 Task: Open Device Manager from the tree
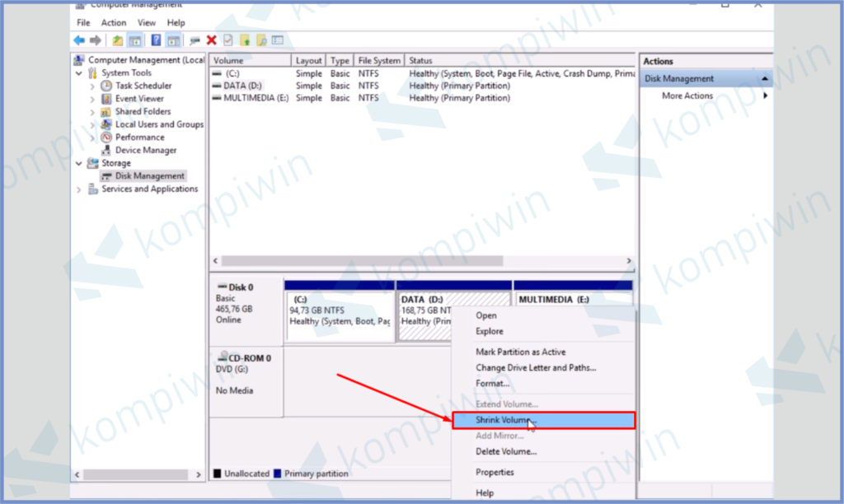click(145, 151)
